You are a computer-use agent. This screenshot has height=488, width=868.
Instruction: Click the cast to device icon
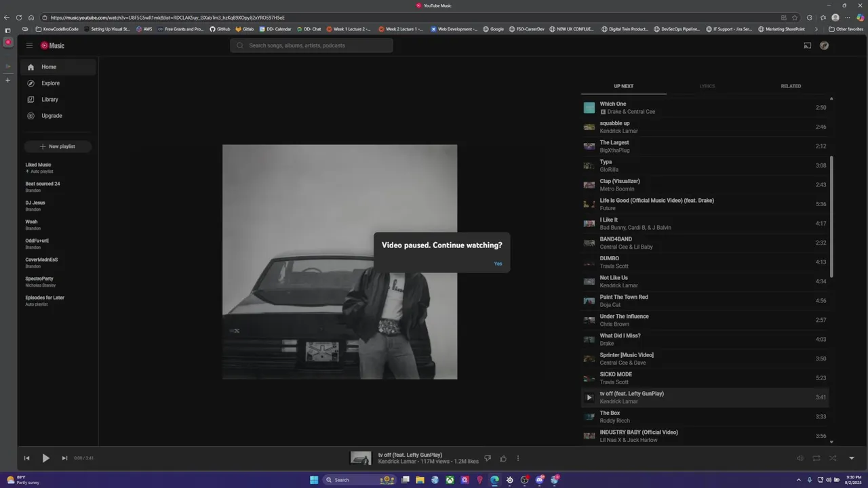coord(807,45)
